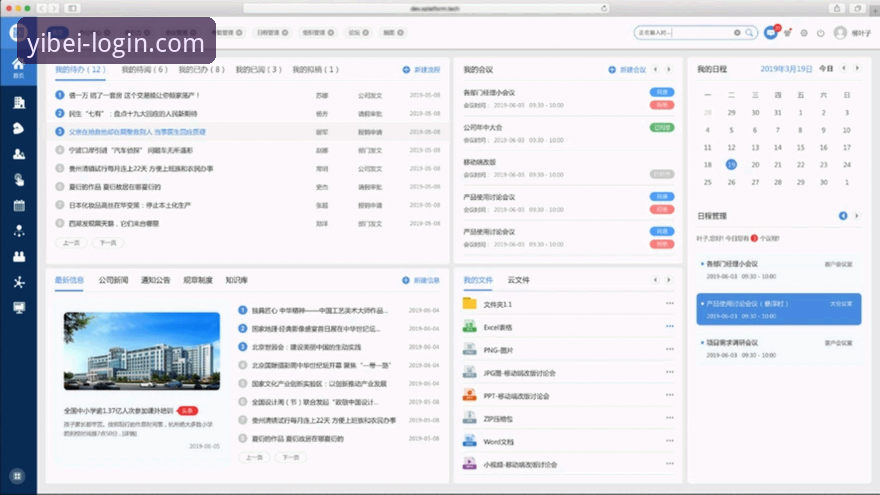Click 上一页 under the to-do list
Image resolution: width=880 pixels, height=495 pixels.
coord(71,243)
